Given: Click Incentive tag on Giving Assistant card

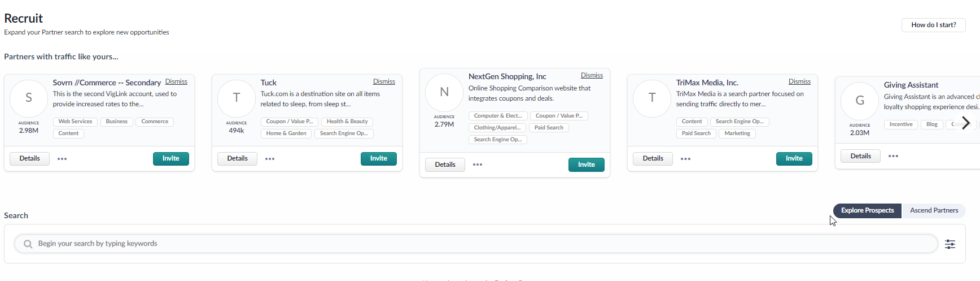Looking at the screenshot, I should click(901, 124).
